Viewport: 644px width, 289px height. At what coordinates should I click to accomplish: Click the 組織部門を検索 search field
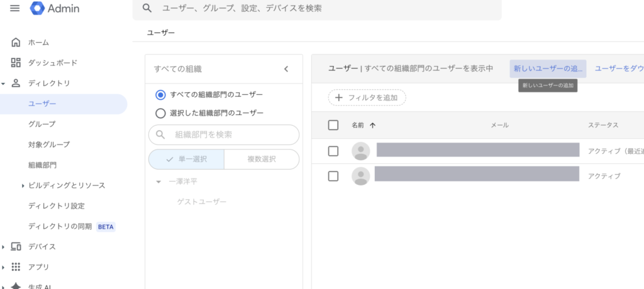231,134
